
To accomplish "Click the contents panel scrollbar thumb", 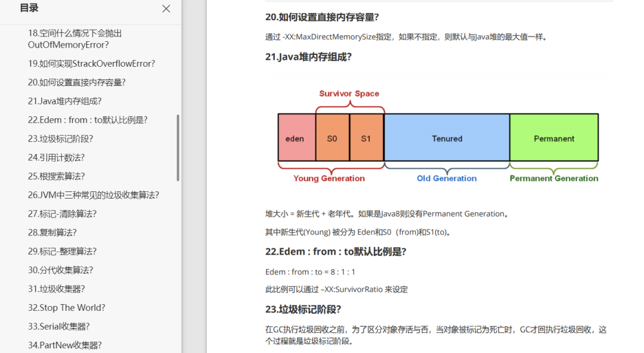I will click(x=178, y=147).
